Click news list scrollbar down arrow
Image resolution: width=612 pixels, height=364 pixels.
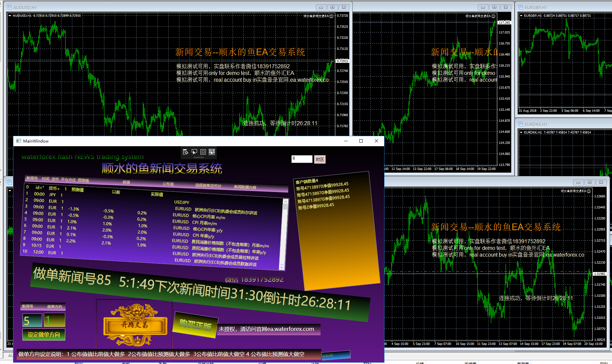click(x=282, y=267)
